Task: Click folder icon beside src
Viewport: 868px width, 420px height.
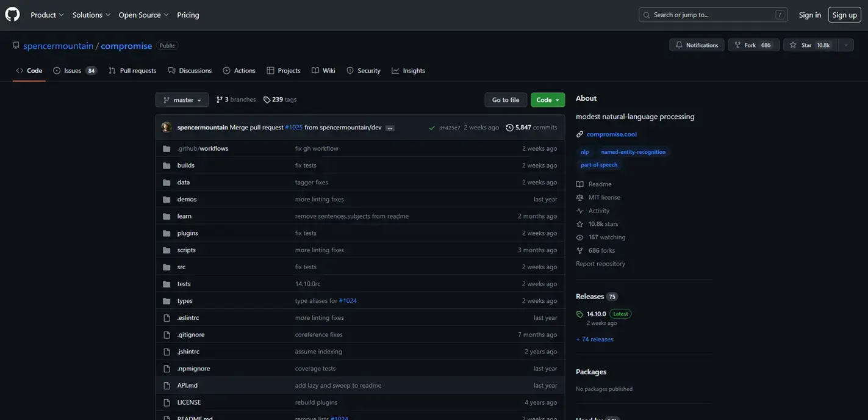Action: pos(167,267)
